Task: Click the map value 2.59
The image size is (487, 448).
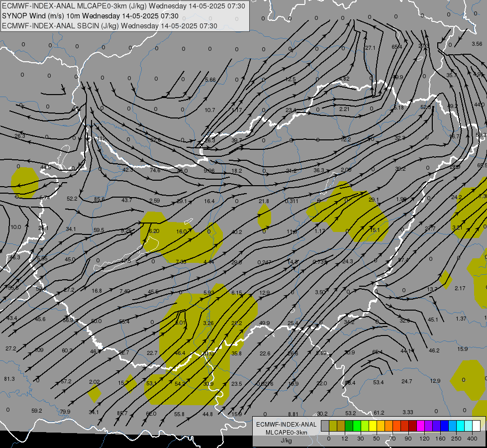Action: pyautogui.click(x=154, y=201)
